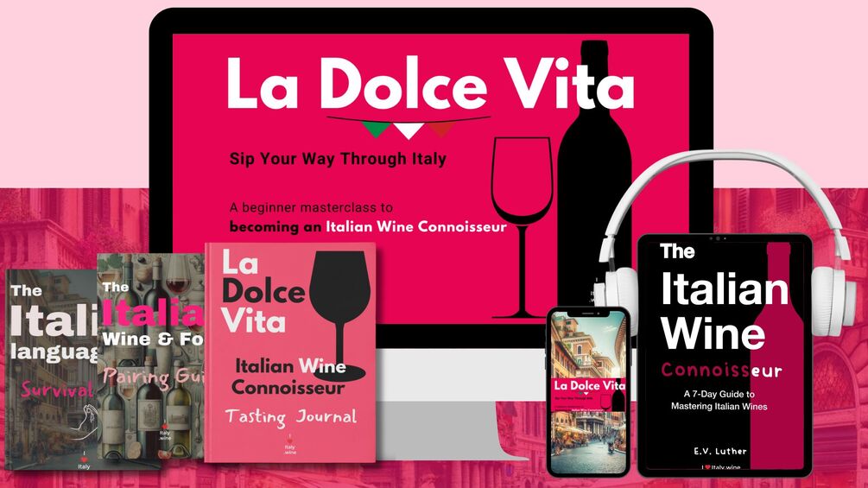Open the La Dolce Vita Tasting Journal cover
Image resolution: width=868 pixels, height=488 pixels.
tap(290, 352)
